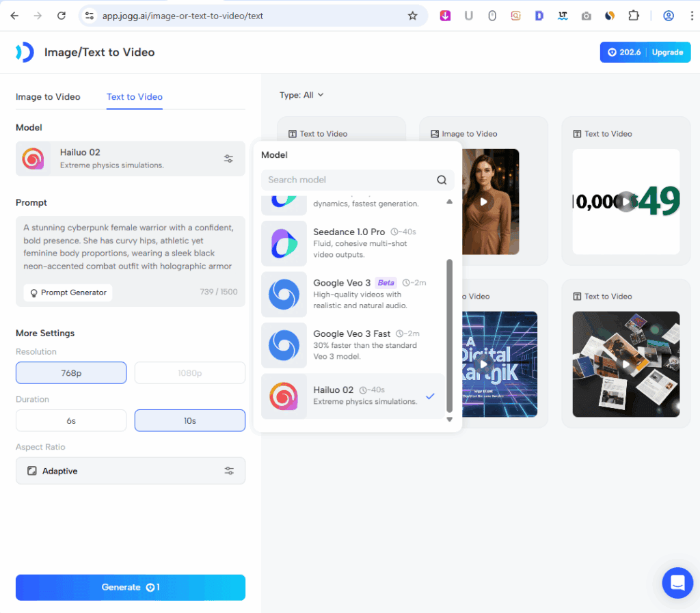Click the search magnifier icon in model list
This screenshot has height=613, width=700.
(442, 180)
